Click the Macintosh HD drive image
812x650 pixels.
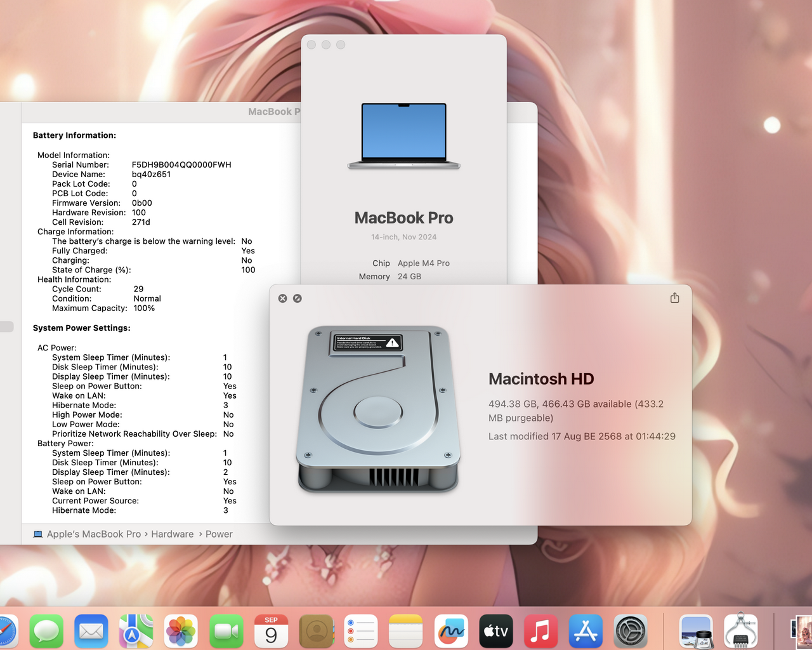tap(379, 409)
